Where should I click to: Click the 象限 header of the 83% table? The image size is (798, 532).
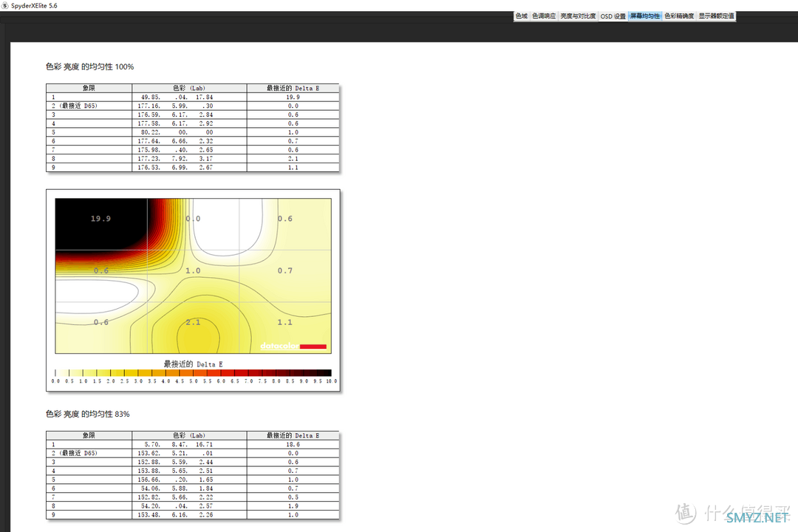[x=89, y=435]
